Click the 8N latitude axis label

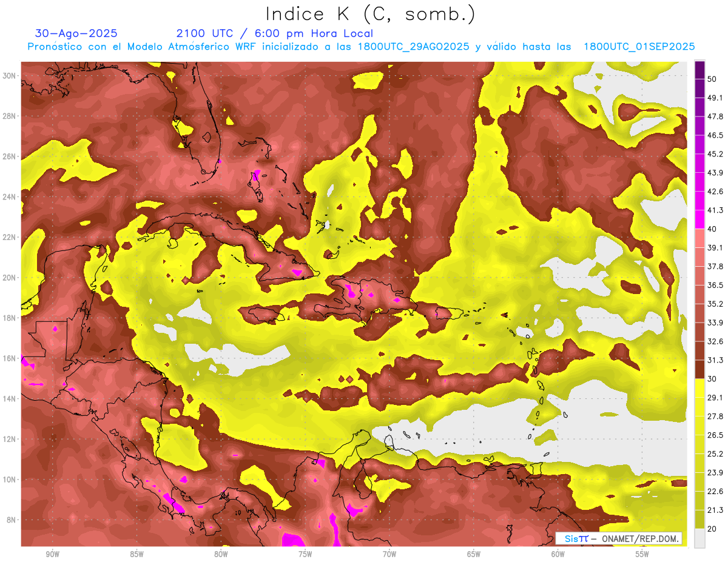11,520
